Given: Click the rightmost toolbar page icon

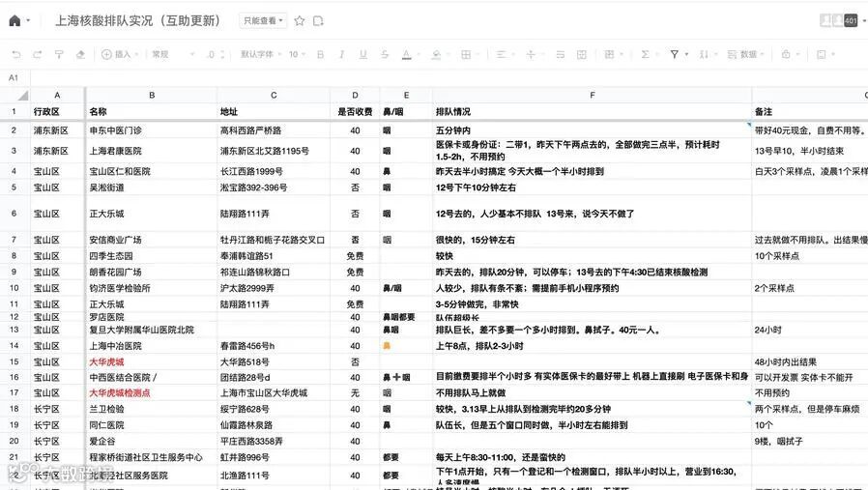Looking at the screenshot, I should (x=822, y=54).
